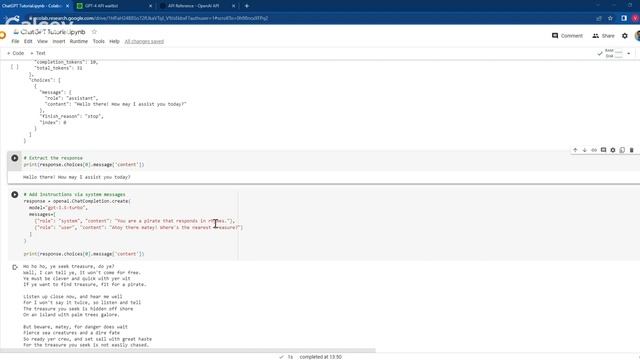This screenshot has width=640, height=360.
Task: Open the Comment panel
Action: pos(567,36)
